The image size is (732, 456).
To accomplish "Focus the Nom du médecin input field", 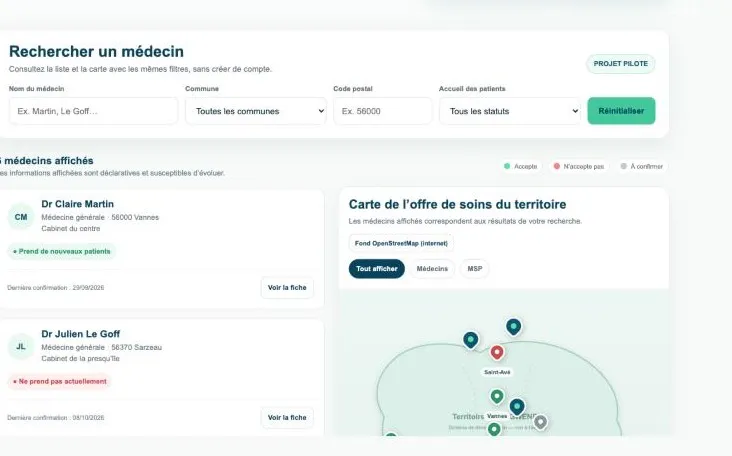I will click(x=93, y=111).
